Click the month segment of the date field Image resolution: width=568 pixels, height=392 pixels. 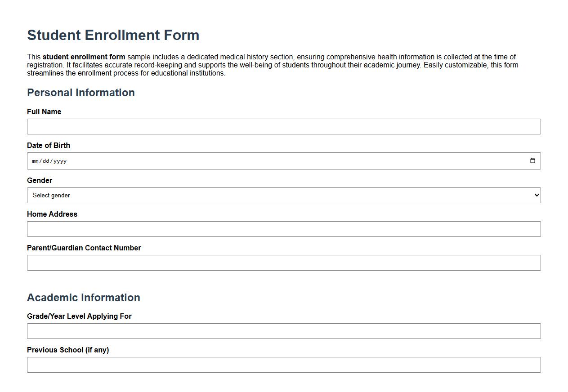36,160
